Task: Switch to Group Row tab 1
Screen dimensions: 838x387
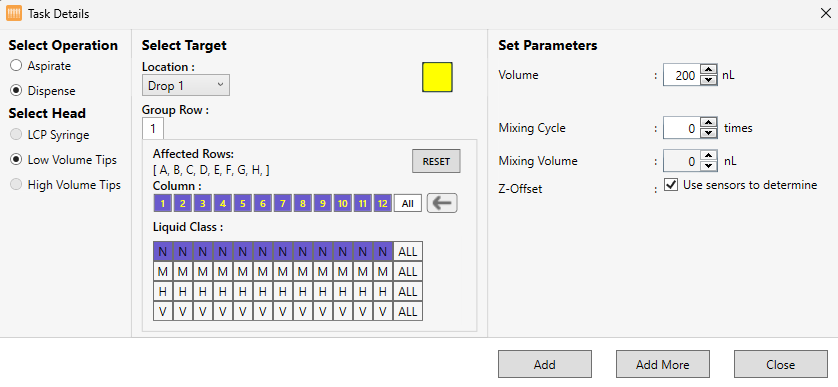Action: [x=152, y=129]
